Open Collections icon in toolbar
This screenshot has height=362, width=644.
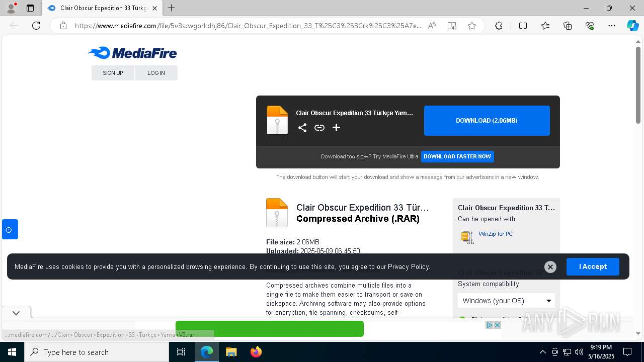568,26
